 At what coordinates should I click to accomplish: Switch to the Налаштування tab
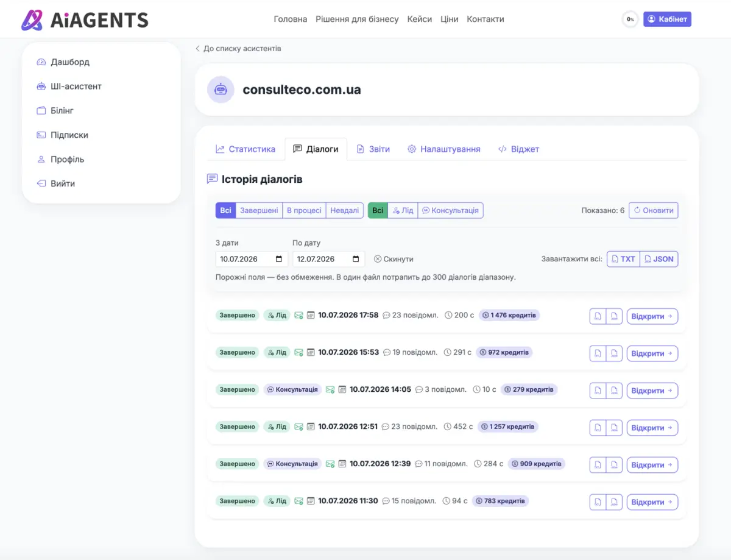[x=443, y=149]
